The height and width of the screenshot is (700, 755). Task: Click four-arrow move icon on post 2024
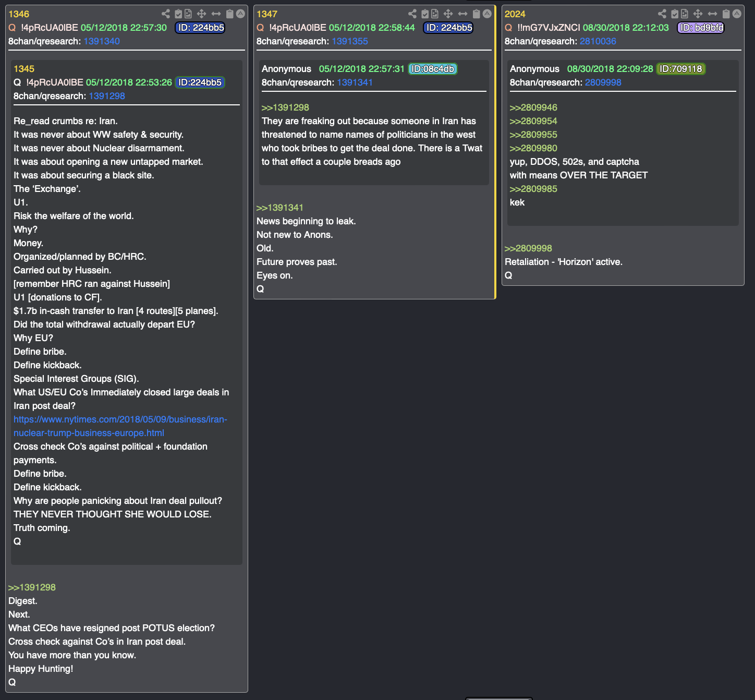[x=698, y=14]
